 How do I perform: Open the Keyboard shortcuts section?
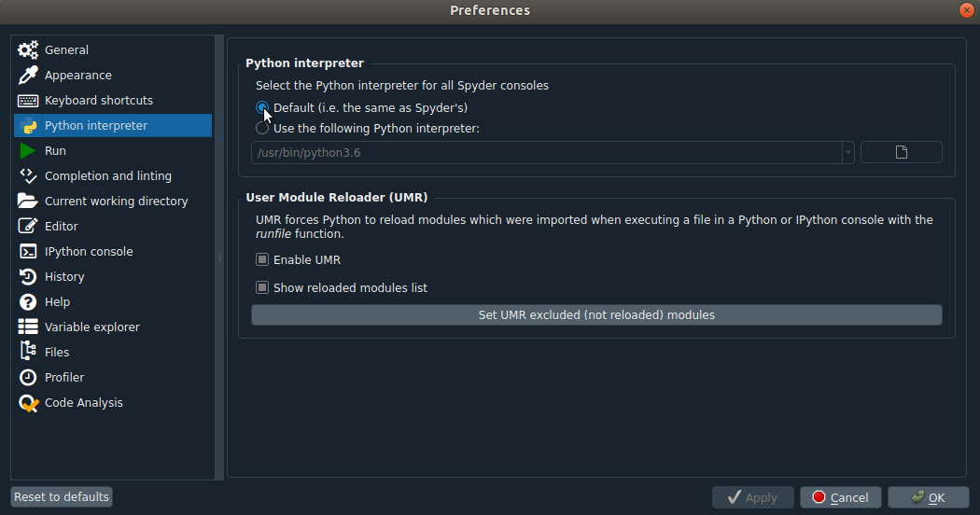pyautogui.click(x=113, y=101)
